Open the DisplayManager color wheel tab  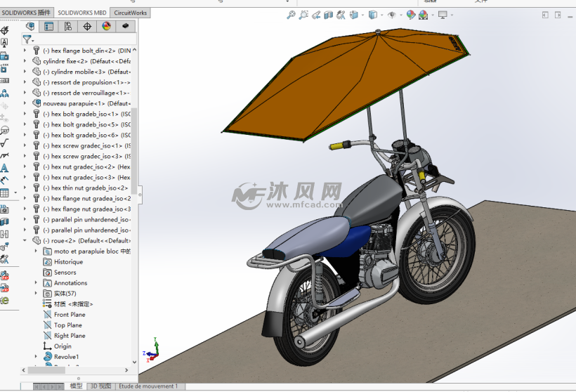[x=106, y=27]
